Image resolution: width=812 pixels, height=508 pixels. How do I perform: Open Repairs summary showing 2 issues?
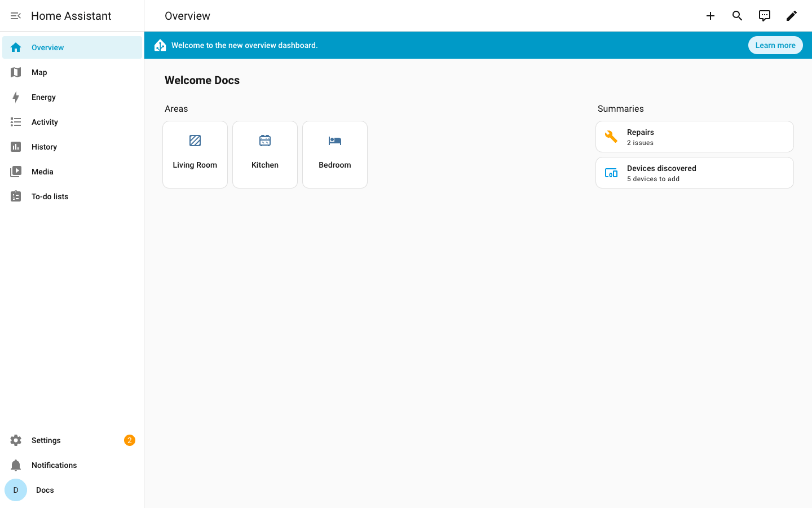pos(695,137)
